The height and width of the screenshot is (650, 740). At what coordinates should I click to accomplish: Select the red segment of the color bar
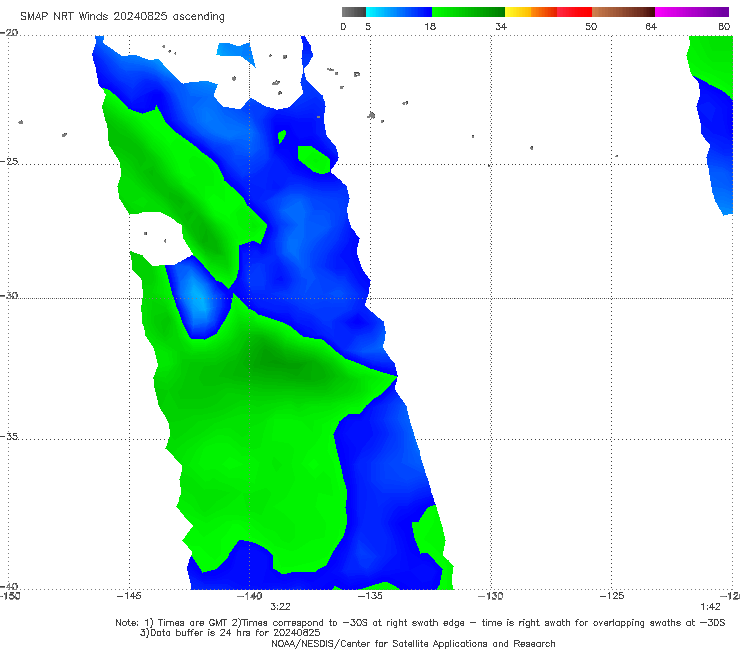click(574, 12)
